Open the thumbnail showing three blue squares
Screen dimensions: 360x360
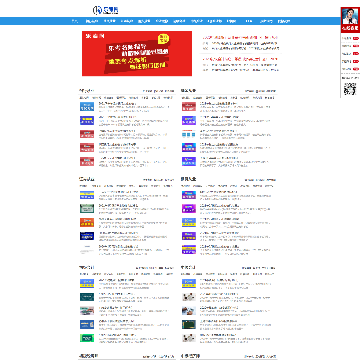[x=189, y=134]
